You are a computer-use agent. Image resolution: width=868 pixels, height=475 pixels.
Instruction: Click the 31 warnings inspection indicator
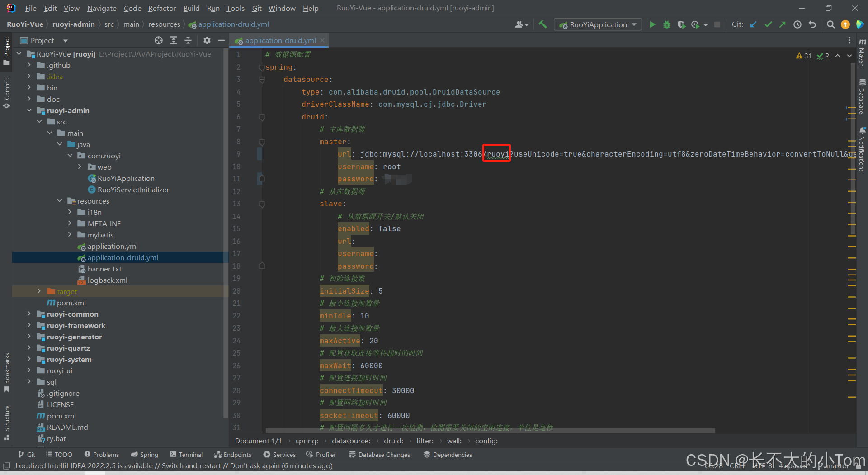coord(804,56)
